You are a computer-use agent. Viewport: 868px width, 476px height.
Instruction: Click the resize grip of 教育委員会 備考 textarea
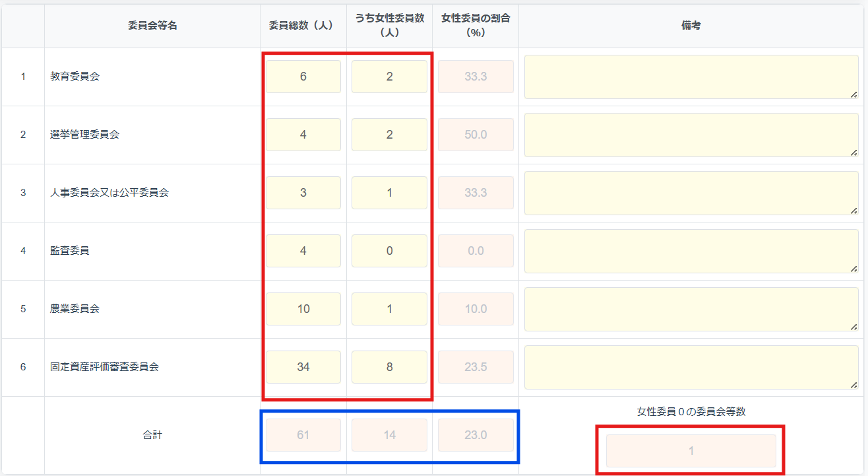coord(854,94)
